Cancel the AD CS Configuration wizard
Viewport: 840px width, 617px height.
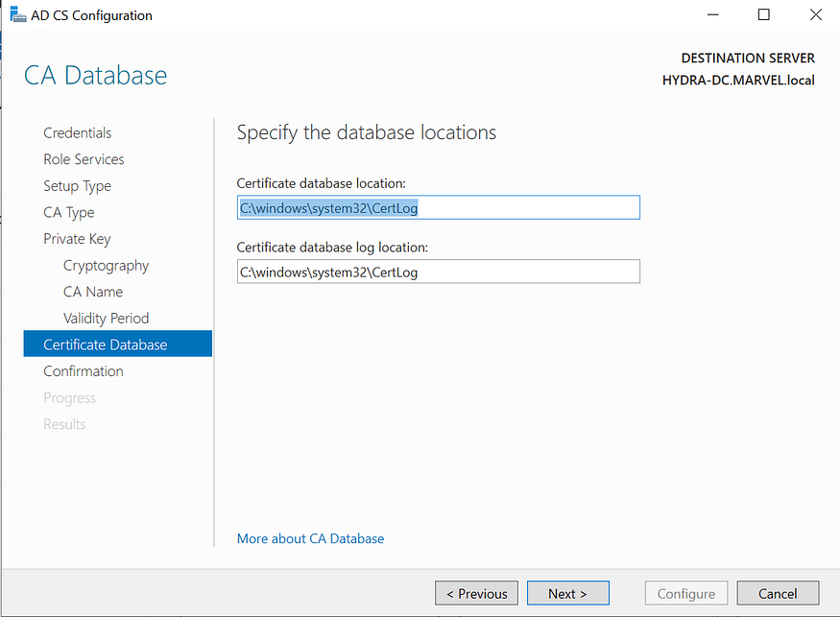click(x=778, y=593)
